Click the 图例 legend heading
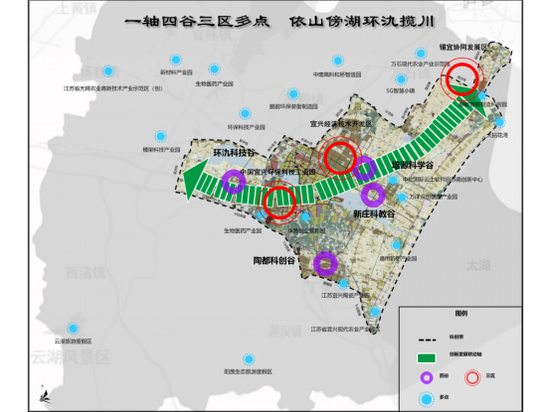 tap(461, 313)
